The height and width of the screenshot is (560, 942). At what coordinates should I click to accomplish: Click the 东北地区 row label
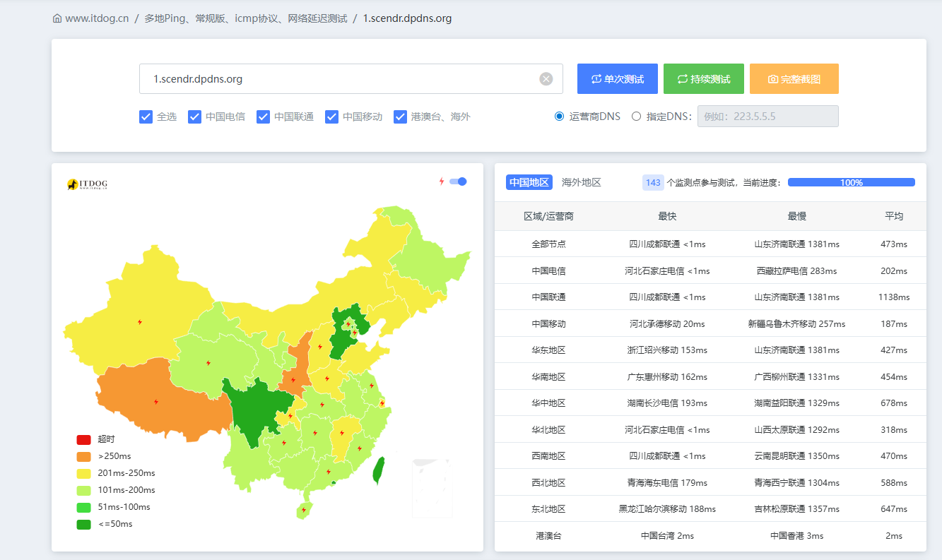coord(548,509)
